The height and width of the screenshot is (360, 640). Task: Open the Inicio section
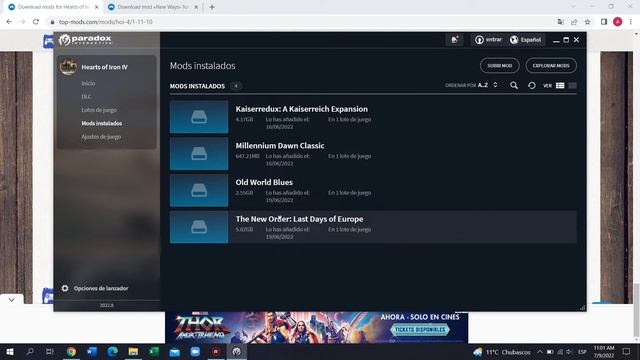[88, 83]
